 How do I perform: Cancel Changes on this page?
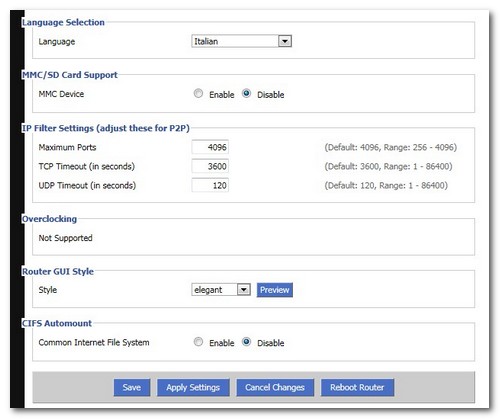click(x=275, y=387)
